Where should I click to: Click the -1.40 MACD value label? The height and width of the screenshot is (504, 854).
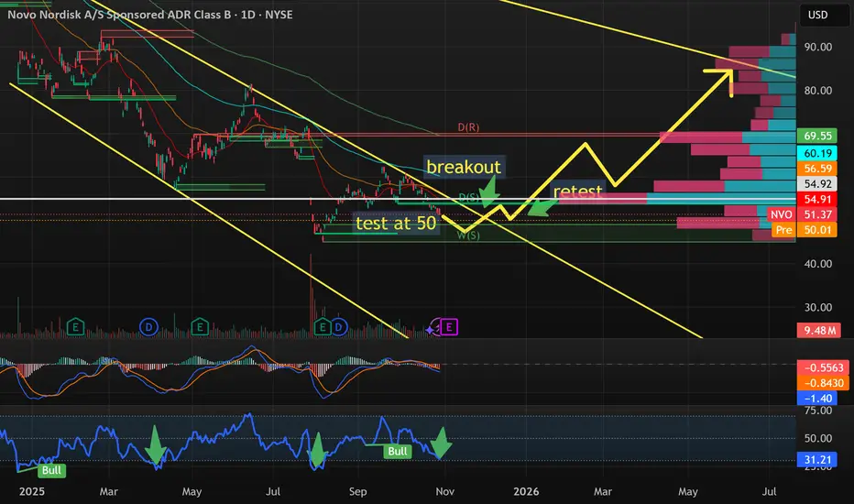coord(817,399)
